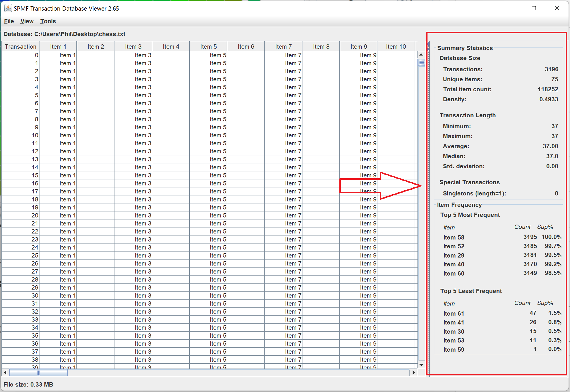570x392 pixels.
Task: Select transaction row 16
Action: point(21,183)
